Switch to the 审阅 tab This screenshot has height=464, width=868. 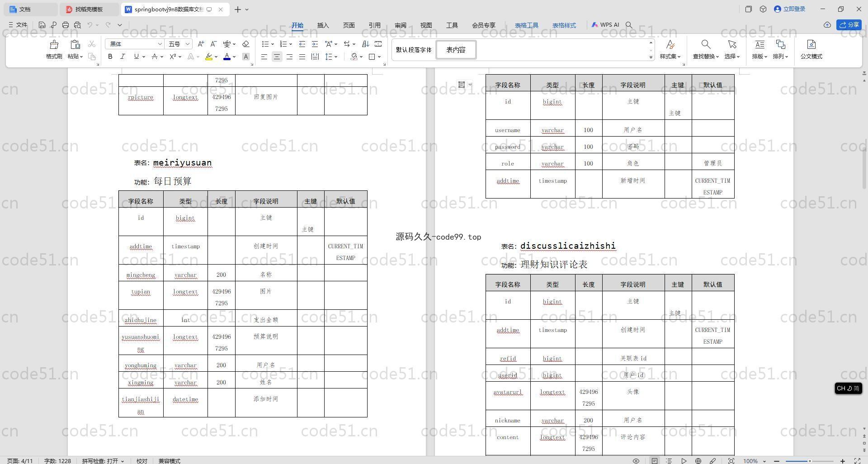point(400,25)
